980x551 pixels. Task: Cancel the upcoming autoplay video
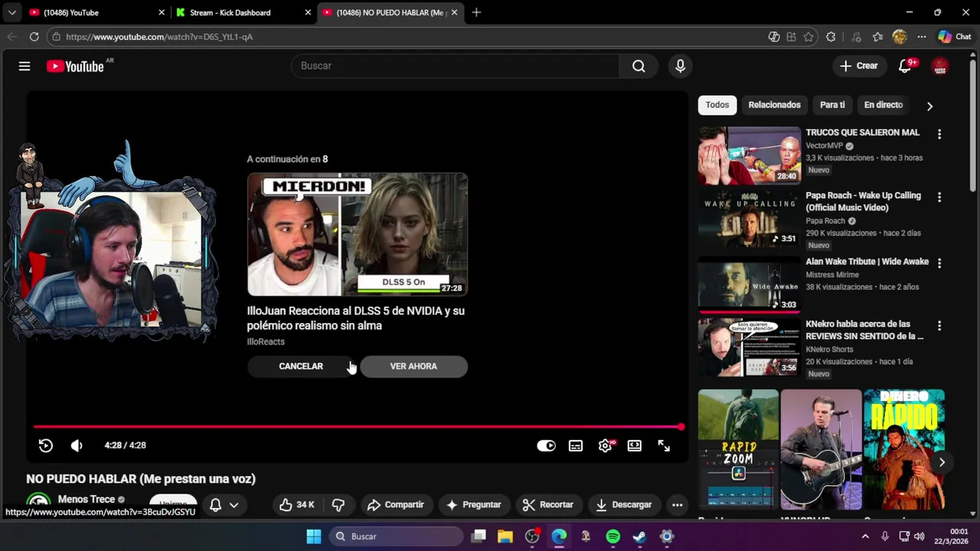click(x=301, y=367)
